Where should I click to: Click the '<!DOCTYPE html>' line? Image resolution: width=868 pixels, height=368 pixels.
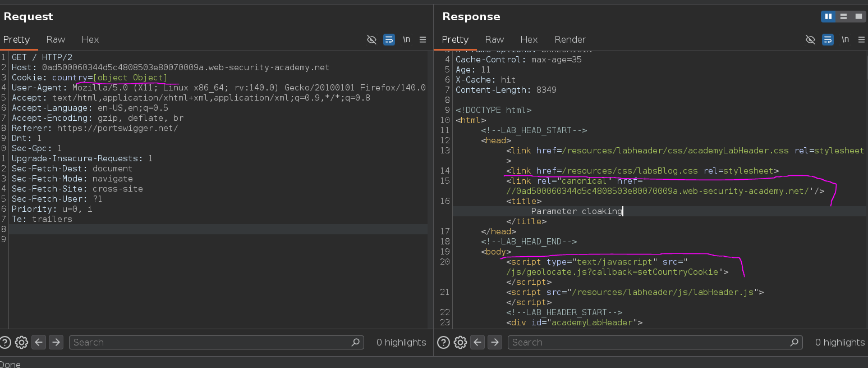pyautogui.click(x=493, y=110)
